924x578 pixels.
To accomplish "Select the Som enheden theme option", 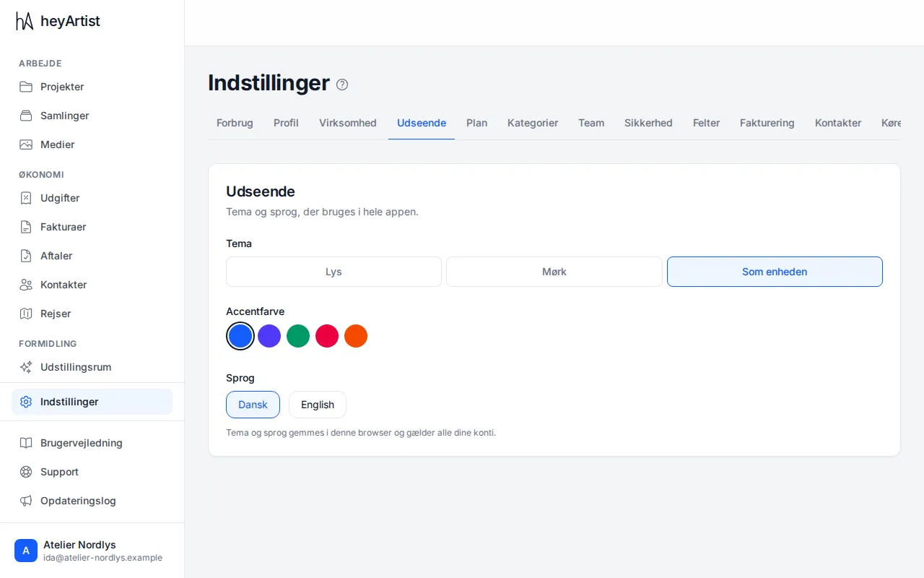I will pyautogui.click(x=775, y=272).
